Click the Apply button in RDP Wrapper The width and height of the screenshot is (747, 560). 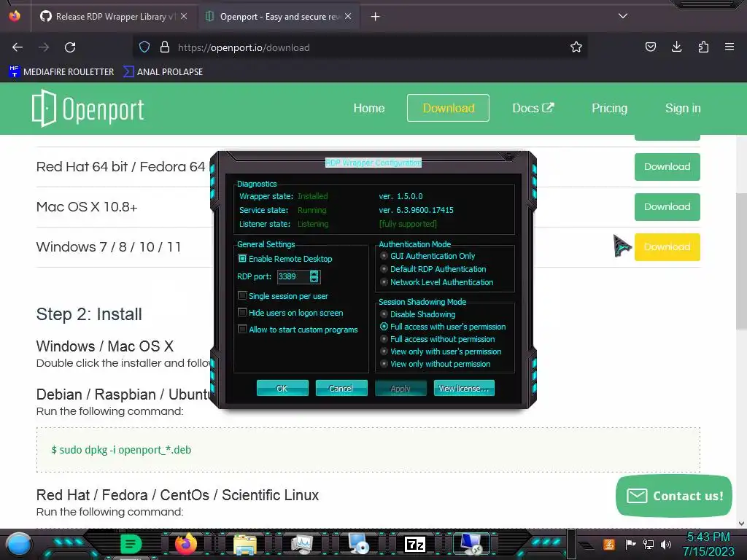(x=400, y=388)
